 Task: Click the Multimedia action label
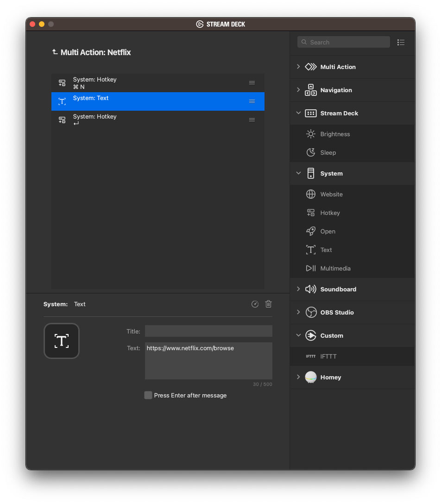335,268
